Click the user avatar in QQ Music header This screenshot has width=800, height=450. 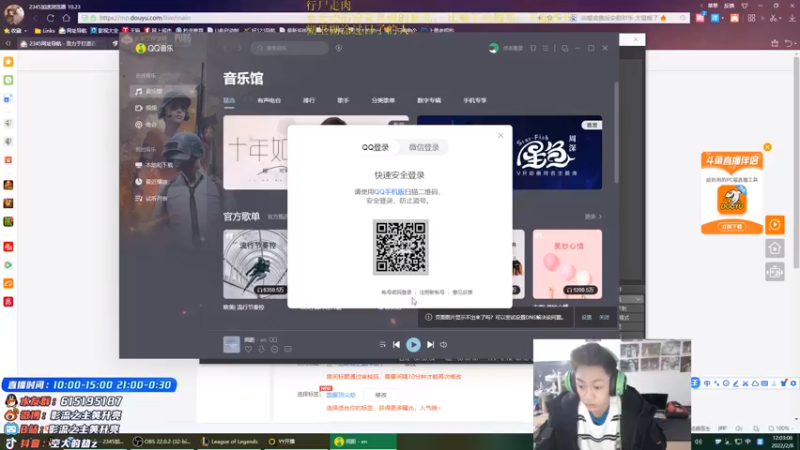tap(493, 48)
